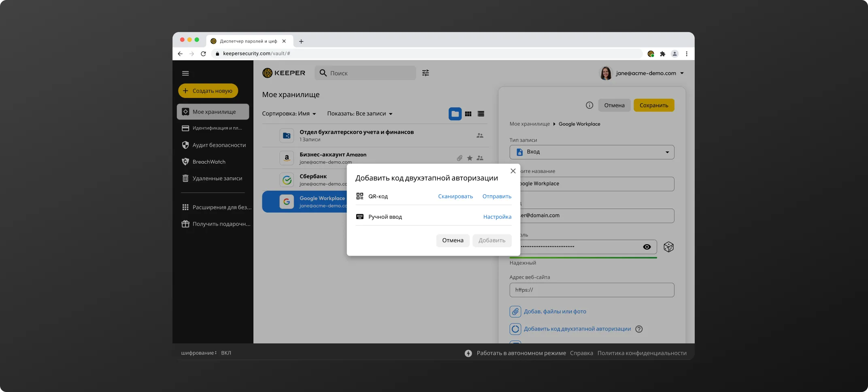The width and height of the screenshot is (868, 392).
Task: Click the record info icon
Action: [589, 105]
